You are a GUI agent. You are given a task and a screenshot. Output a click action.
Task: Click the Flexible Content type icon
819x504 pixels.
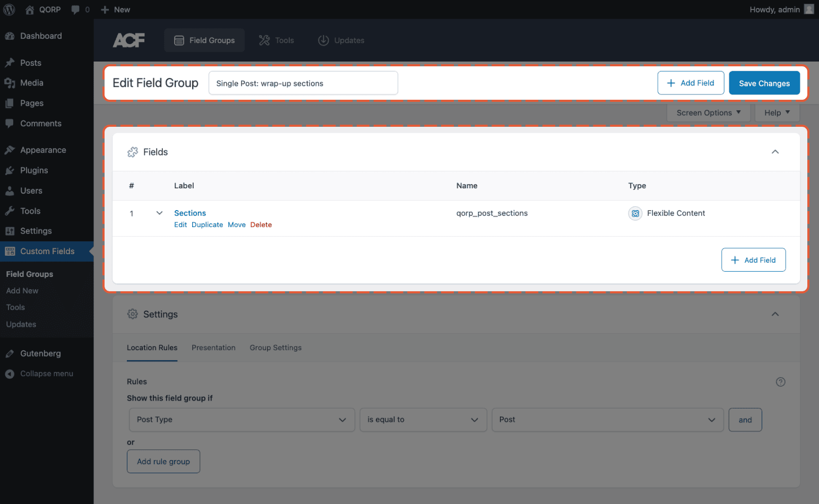635,213
